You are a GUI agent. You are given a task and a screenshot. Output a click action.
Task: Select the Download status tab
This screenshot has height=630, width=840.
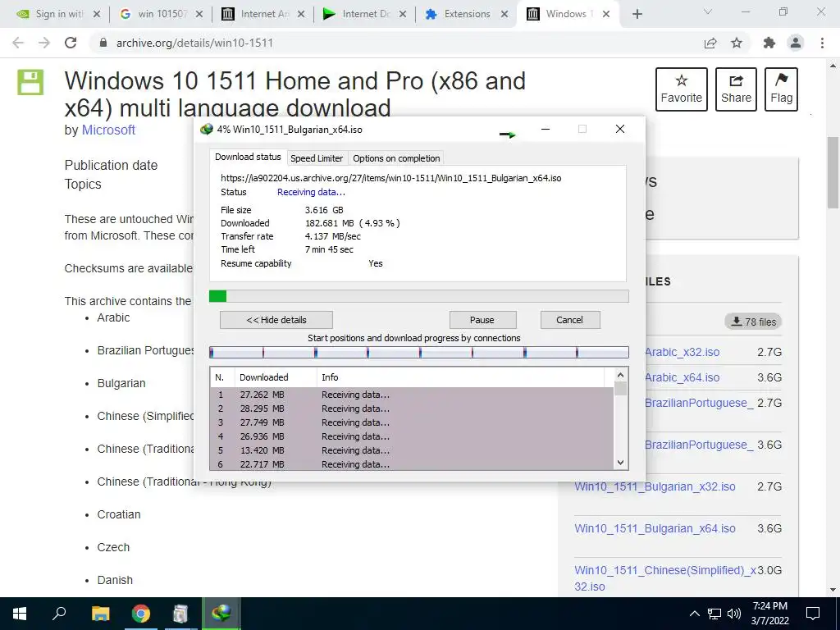click(x=248, y=157)
